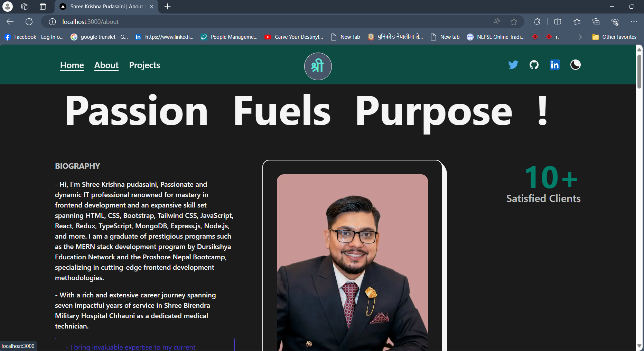Open the Projects nav link
Viewport: 644px width, 351px height.
coord(144,65)
